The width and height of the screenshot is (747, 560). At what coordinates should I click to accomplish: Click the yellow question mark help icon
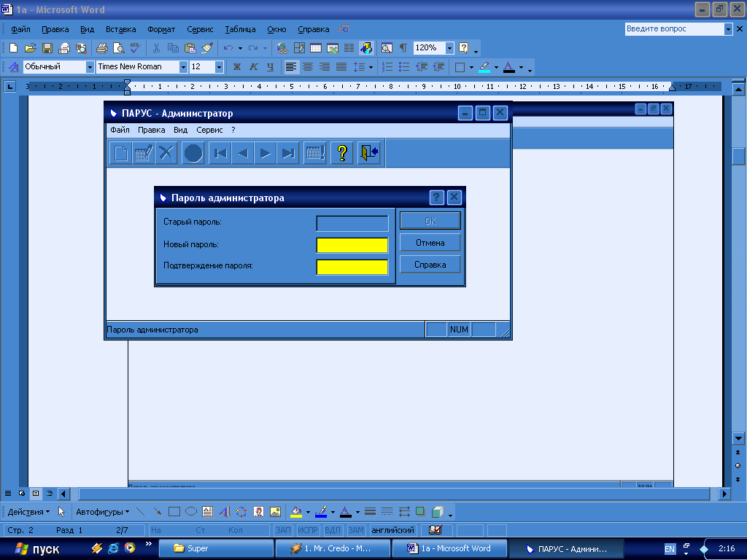click(x=342, y=153)
